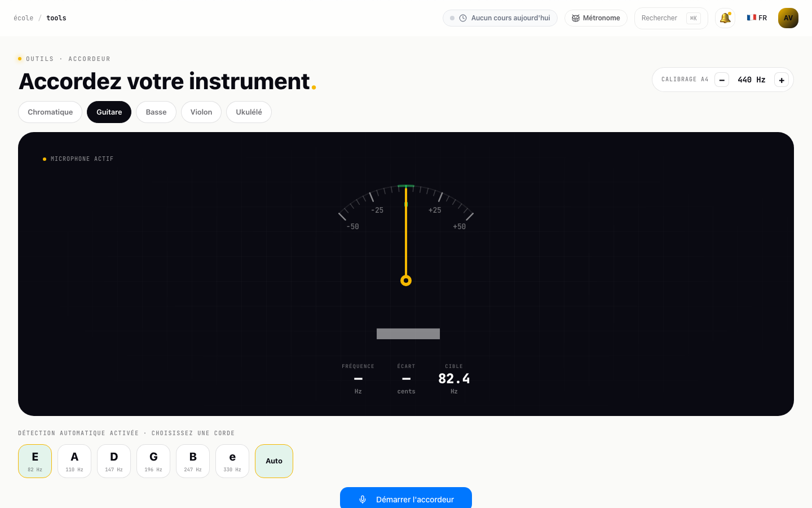Open the AV user avatar
This screenshot has width=812, height=508.
pos(788,18)
